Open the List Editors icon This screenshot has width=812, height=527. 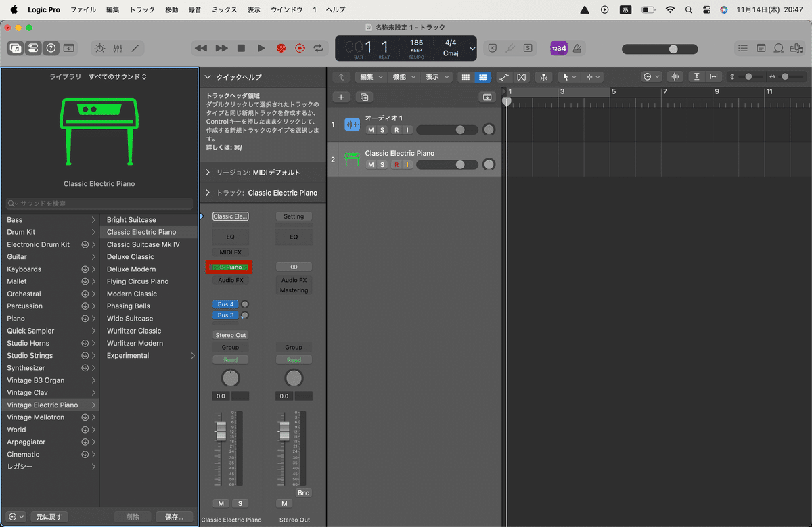coord(743,48)
